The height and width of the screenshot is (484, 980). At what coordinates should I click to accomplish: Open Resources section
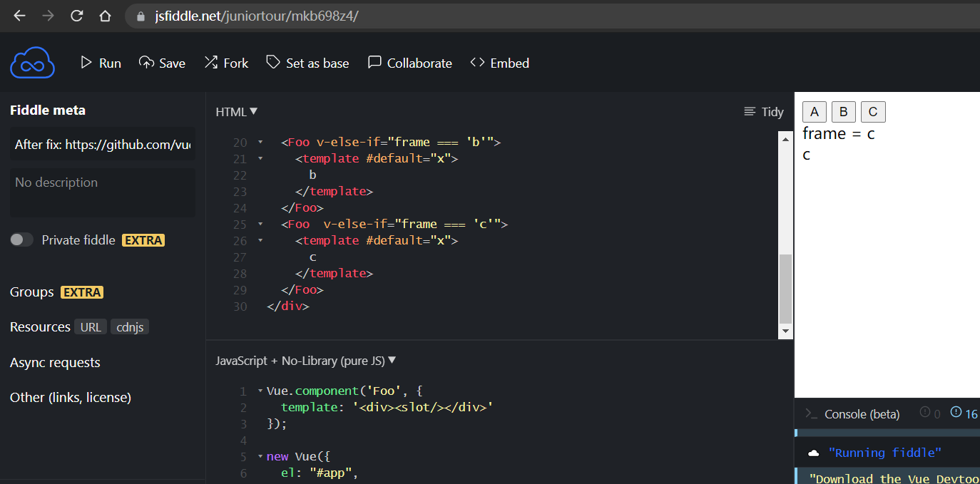tap(40, 327)
